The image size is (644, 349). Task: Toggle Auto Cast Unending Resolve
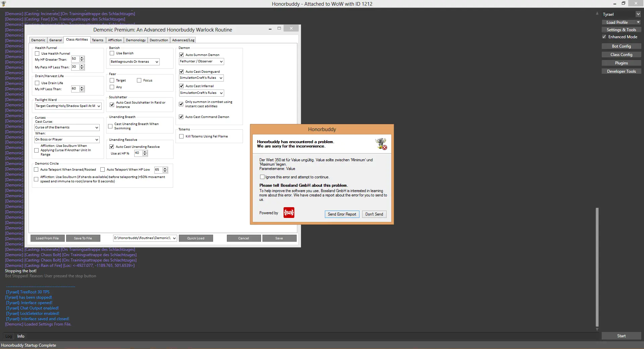112,147
